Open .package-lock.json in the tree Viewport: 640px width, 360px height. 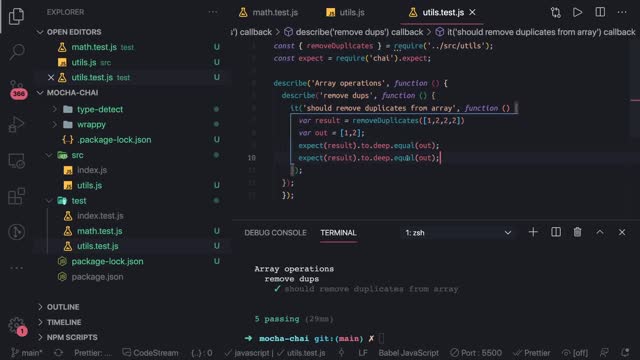tap(114, 140)
